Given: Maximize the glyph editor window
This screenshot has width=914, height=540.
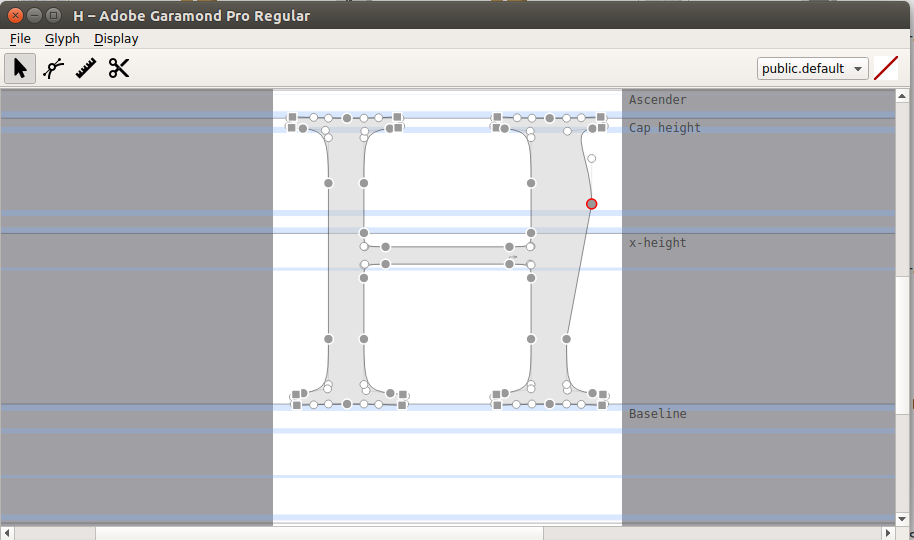Looking at the screenshot, I should tap(53, 16).
